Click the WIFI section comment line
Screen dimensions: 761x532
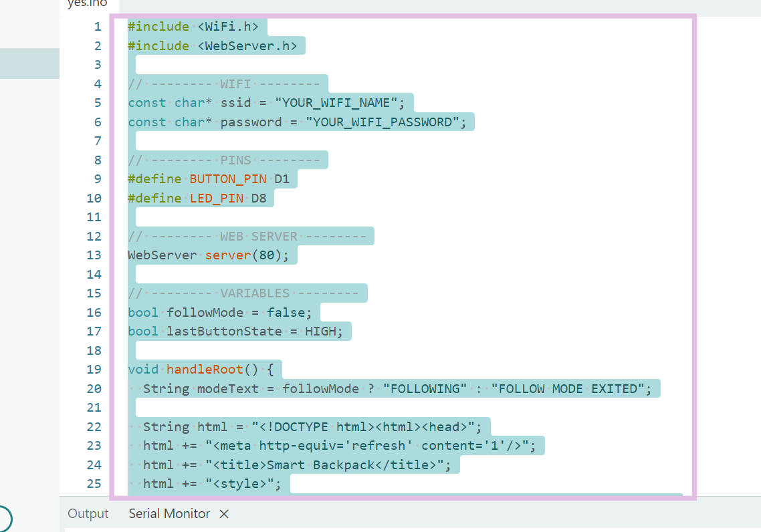click(224, 84)
